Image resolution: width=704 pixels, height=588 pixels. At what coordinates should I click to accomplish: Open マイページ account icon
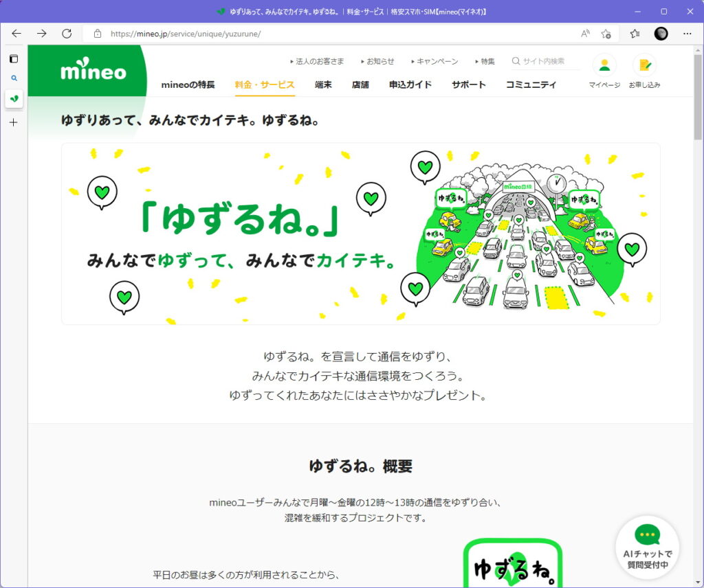[x=604, y=71]
